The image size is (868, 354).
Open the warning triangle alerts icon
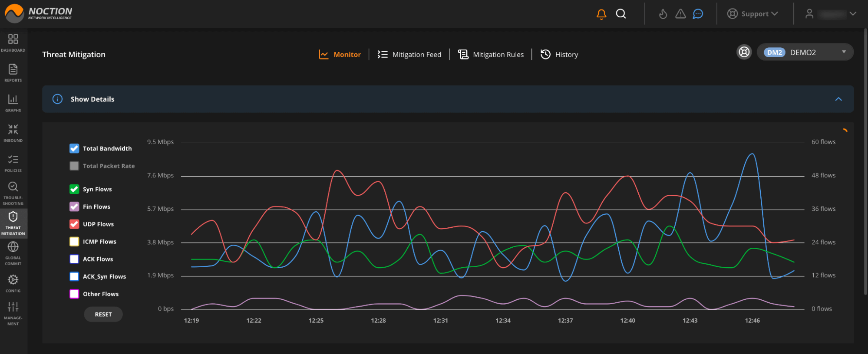[x=680, y=14]
